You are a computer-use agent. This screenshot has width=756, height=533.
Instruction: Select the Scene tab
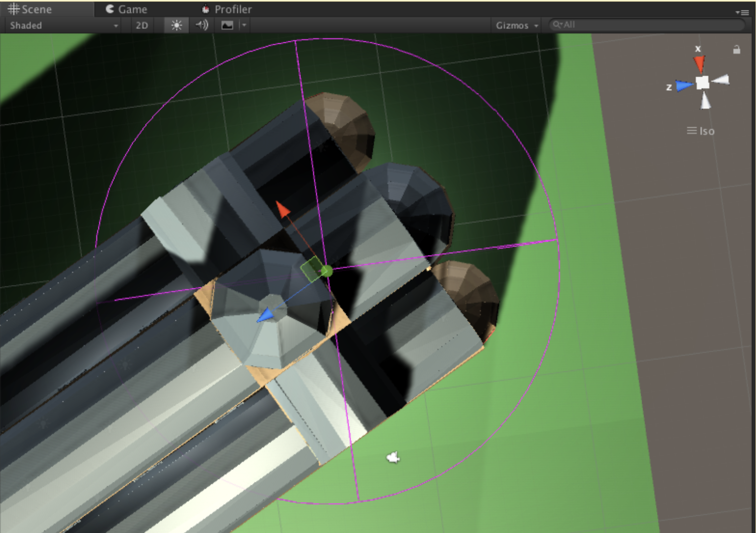click(30, 9)
